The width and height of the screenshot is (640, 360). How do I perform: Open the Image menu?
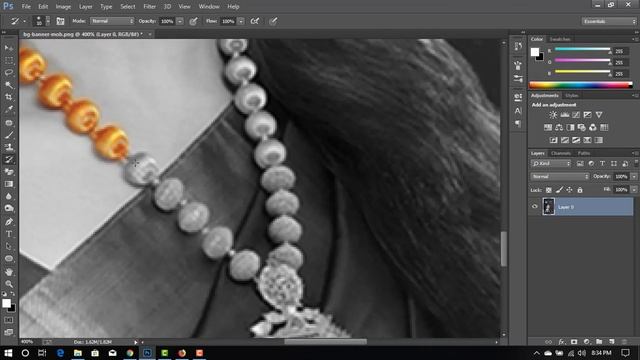63,7
